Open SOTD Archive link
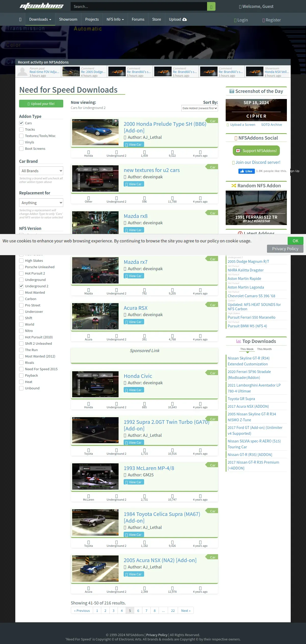Viewport: 306px width, 644px height. [x=272, y=125]
